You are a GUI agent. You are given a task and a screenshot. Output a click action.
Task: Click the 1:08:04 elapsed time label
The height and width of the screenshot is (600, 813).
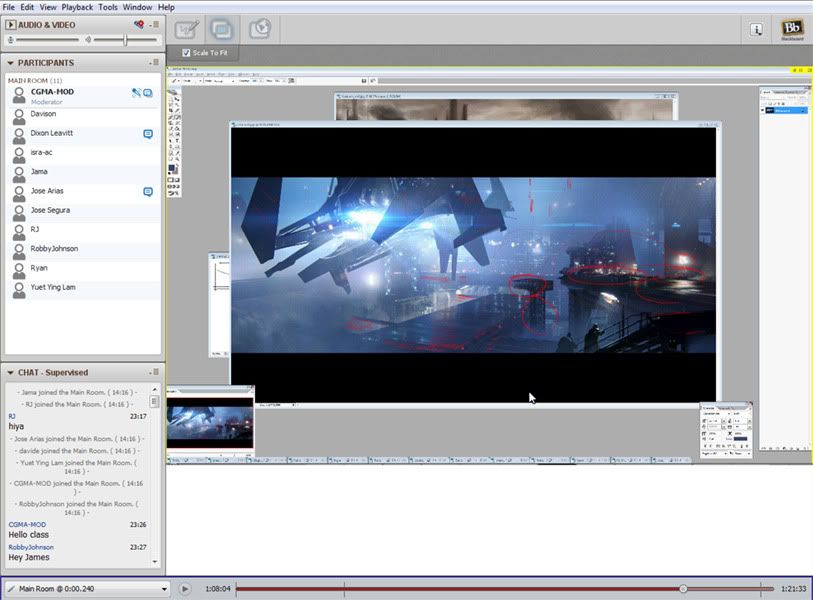[218, 589]
